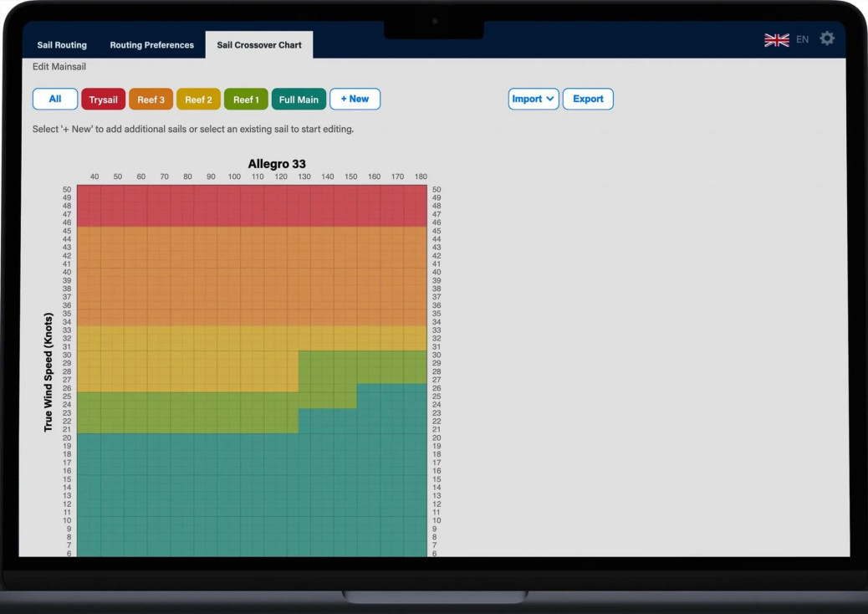The image size is (868, 614).
Task: Click the teal chart area at 15 knots
Action: pyautogui.click(x=251, y=479)
